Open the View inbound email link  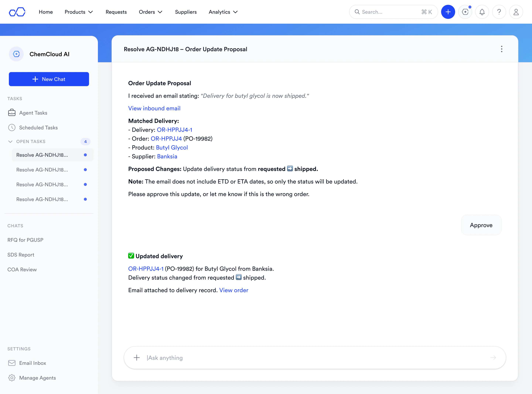[x=154, y=108]
